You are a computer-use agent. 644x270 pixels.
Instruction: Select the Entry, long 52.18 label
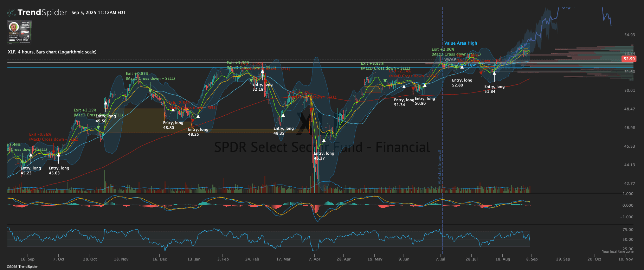[262, 87]
